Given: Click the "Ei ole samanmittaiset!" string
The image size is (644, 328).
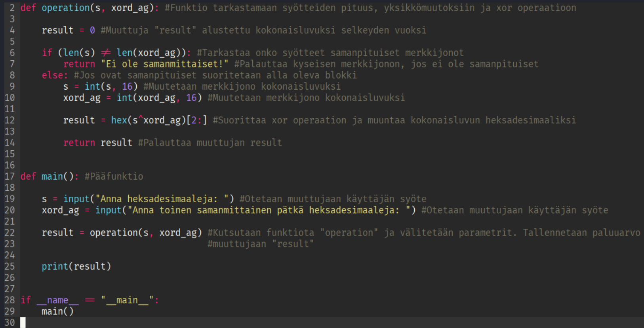Looking at the screenshot, I should tap(164, 64).
